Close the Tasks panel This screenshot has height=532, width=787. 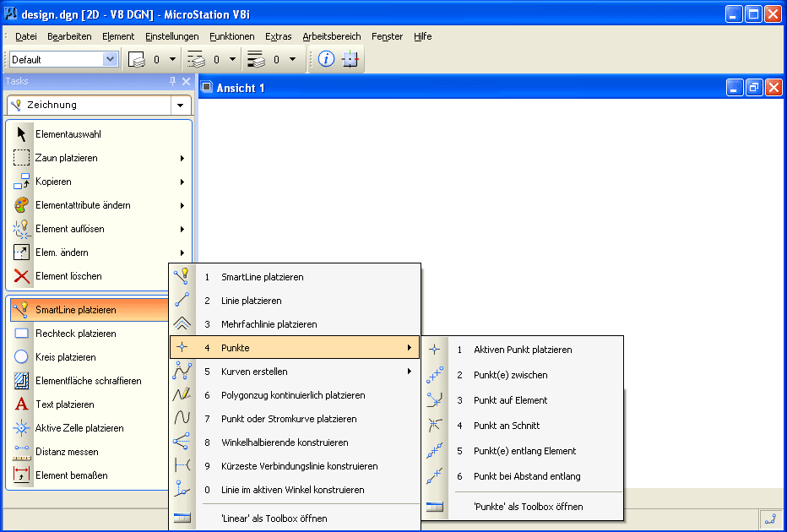(187, 81)
